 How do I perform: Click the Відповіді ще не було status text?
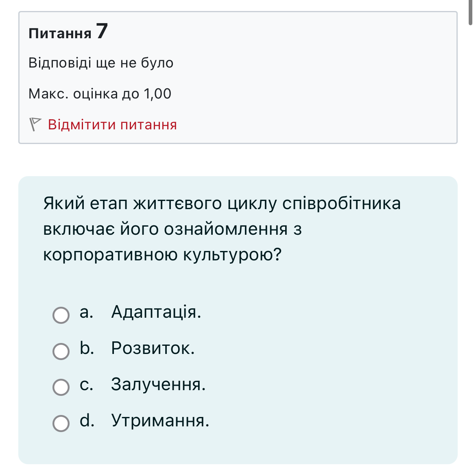[101, 63]
